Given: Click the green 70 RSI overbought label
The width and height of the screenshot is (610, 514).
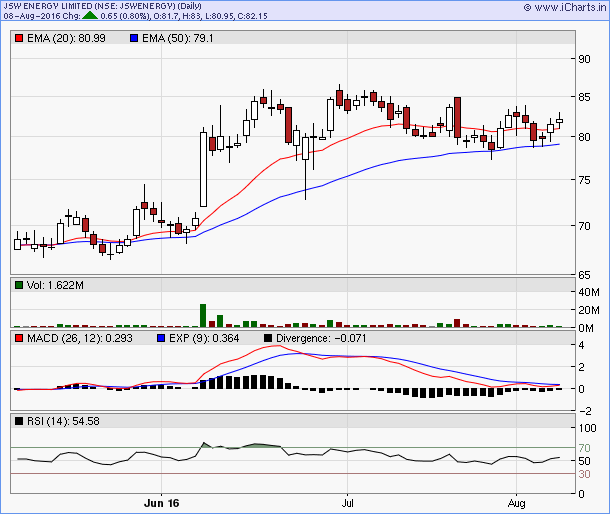Looking at the screenshot, I should (584, 448).
